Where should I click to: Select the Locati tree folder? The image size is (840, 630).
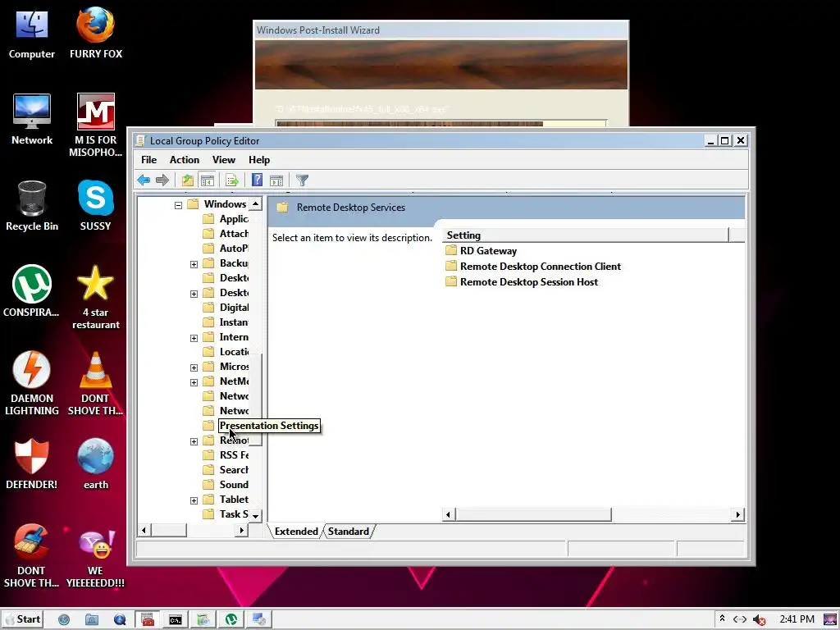[x=226, y=351]
